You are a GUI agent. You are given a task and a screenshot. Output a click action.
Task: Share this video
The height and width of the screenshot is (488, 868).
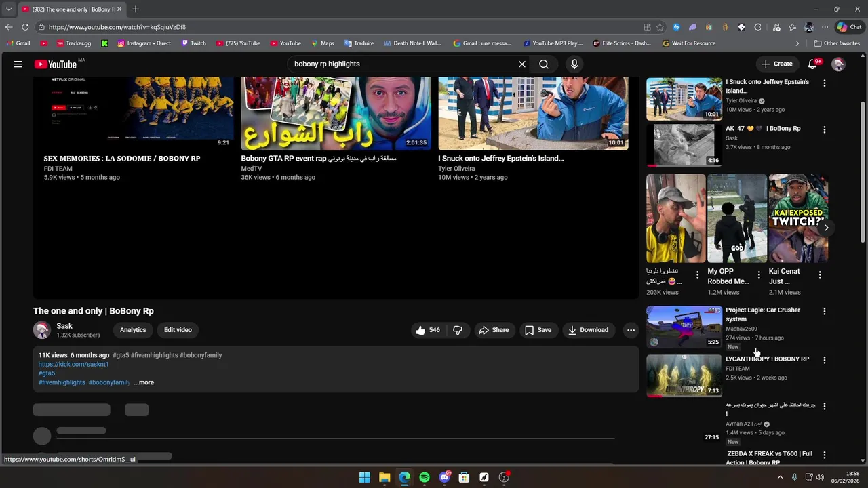[494, 330]
